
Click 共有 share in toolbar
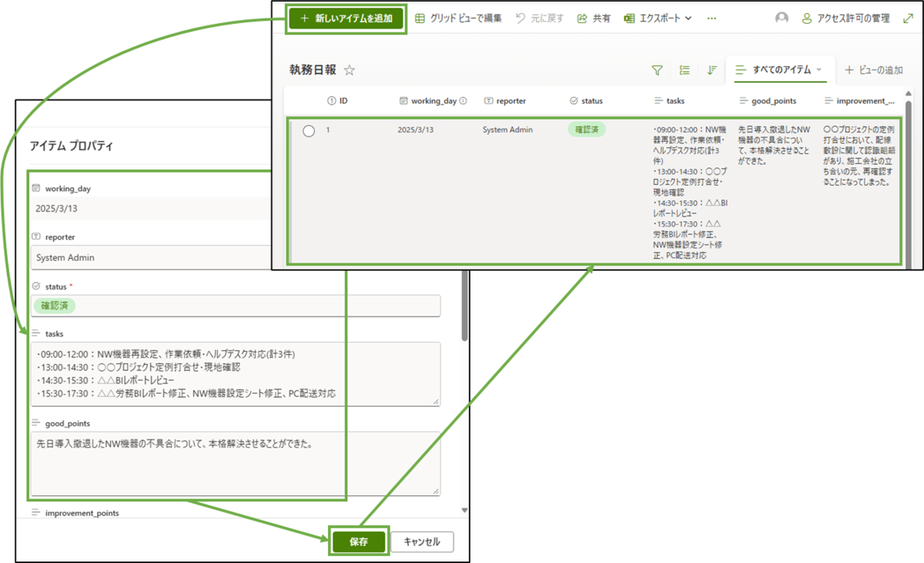click(x=594, y=18)
